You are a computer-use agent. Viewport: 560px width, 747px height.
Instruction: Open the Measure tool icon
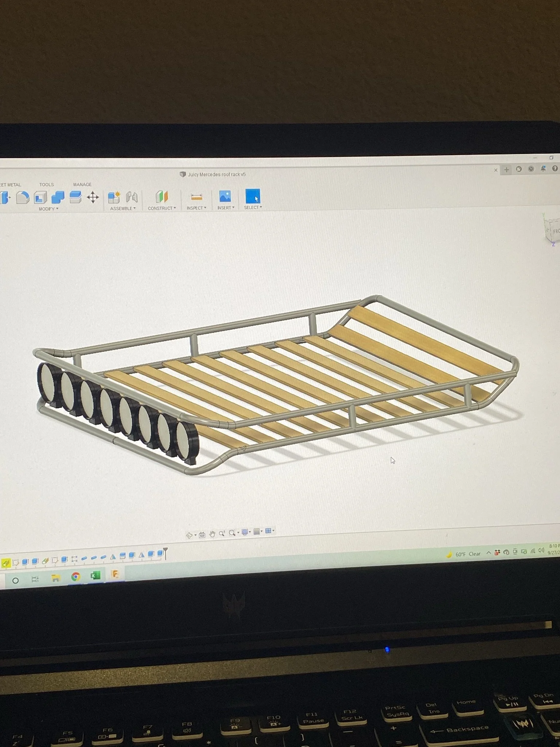(x=197, y=197)
